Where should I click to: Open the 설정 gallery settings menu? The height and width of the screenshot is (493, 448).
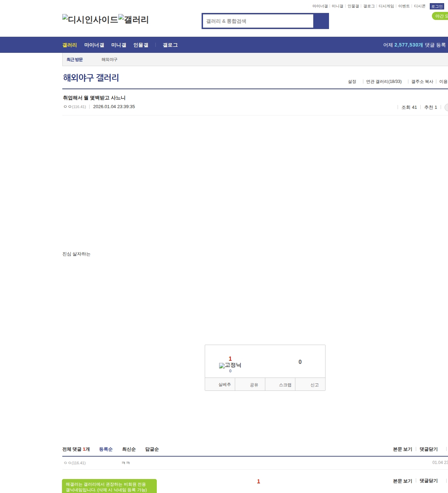click(352, 82)
